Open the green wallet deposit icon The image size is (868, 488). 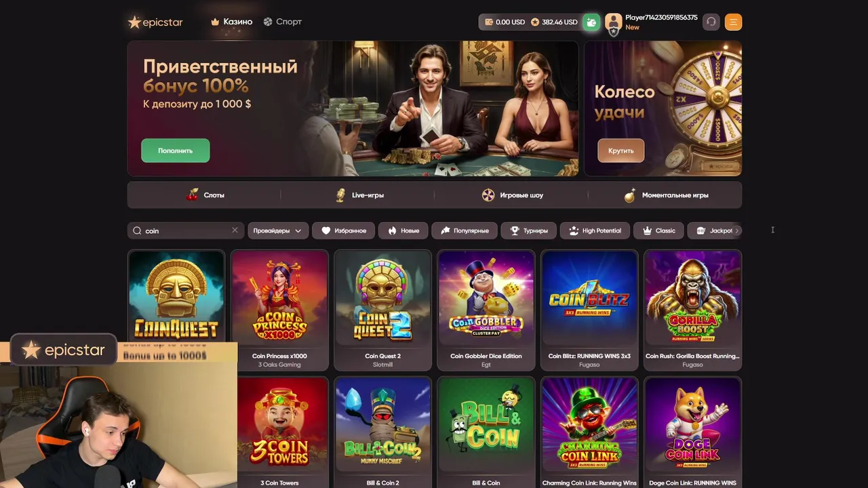pyautogui.click(x=591, y=22)
